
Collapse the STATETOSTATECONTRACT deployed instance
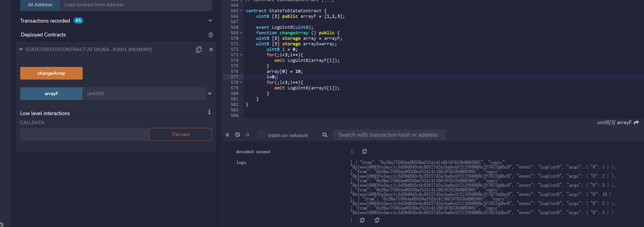21,49
